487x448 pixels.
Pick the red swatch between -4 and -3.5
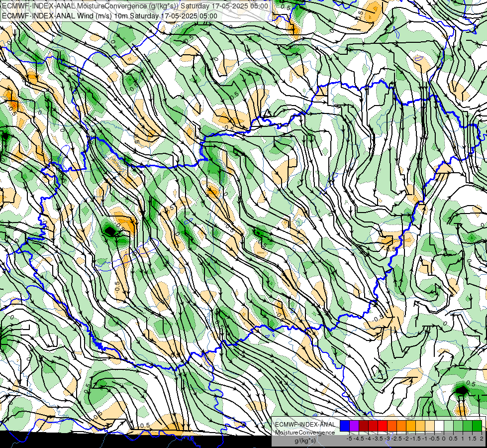(x=373, y=426)
